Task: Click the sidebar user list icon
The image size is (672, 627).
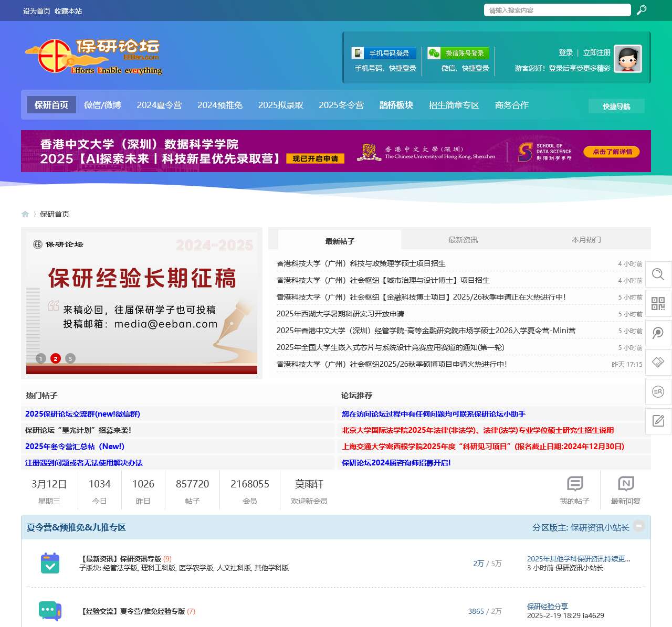Action: point(658,392)
